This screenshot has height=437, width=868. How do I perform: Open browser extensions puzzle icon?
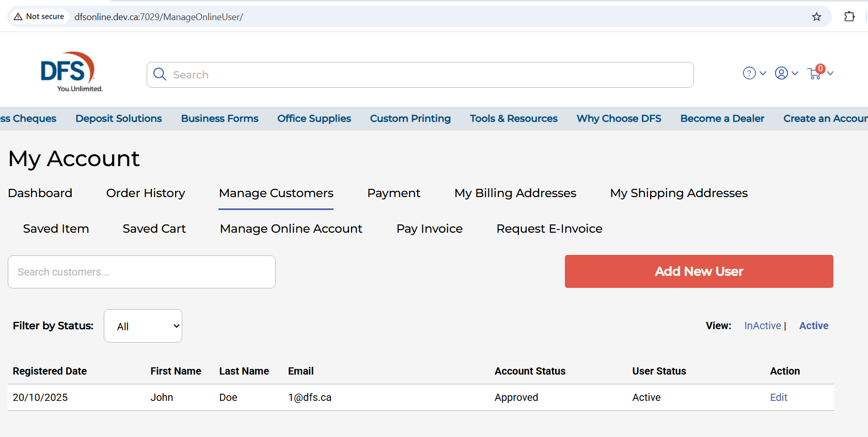[x=849, y=17]
